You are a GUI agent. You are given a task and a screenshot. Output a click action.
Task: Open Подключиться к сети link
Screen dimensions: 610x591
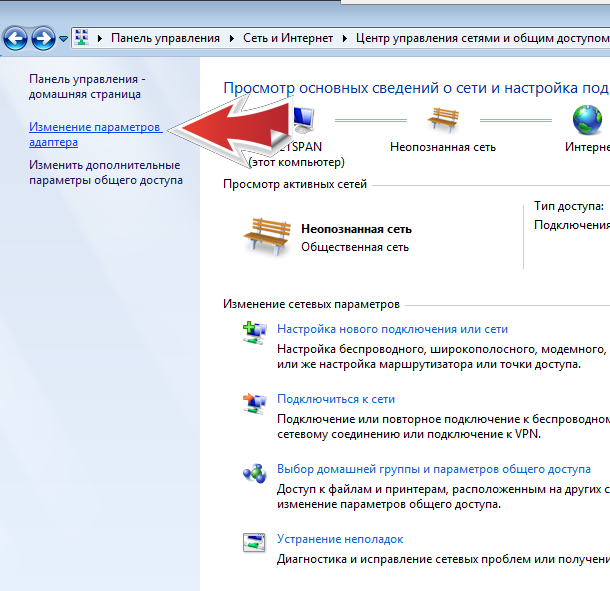click(x=336, y=399)
